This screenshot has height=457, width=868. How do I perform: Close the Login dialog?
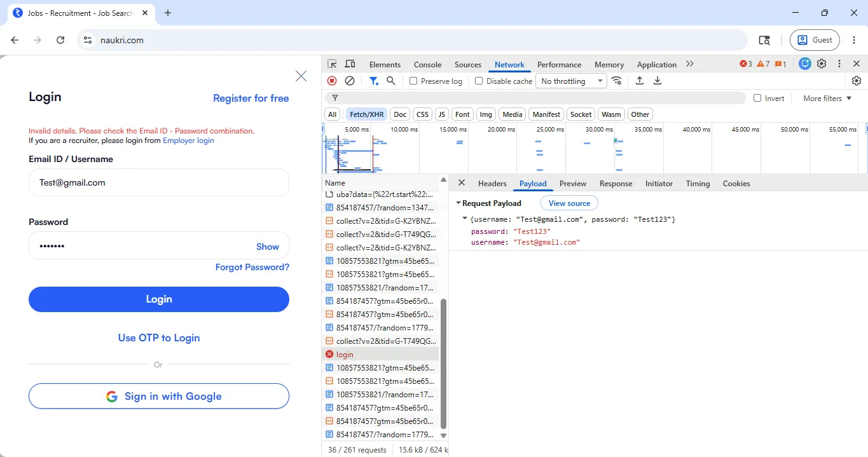(x=301, y=76)
